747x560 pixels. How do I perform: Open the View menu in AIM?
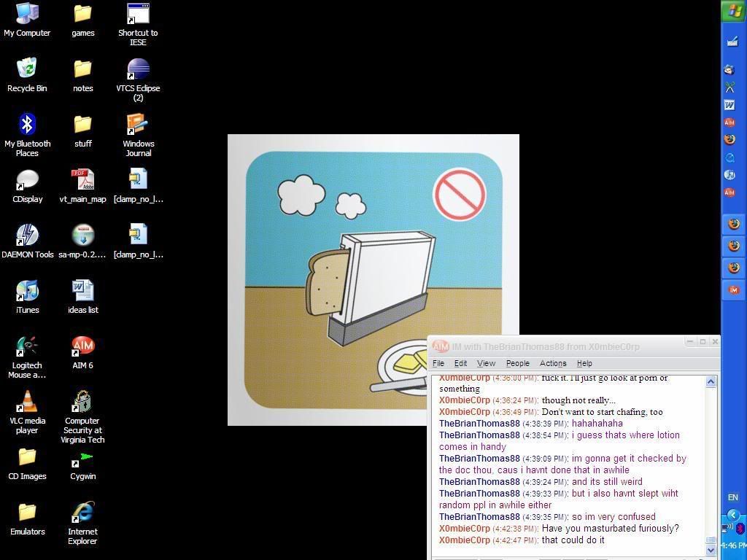click(486, 363)
